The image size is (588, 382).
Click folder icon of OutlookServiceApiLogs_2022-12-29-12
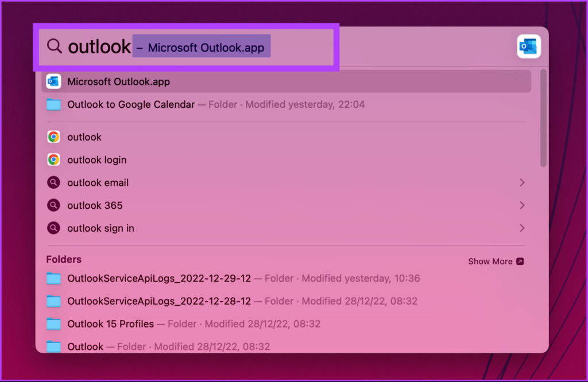coord(53,279)
